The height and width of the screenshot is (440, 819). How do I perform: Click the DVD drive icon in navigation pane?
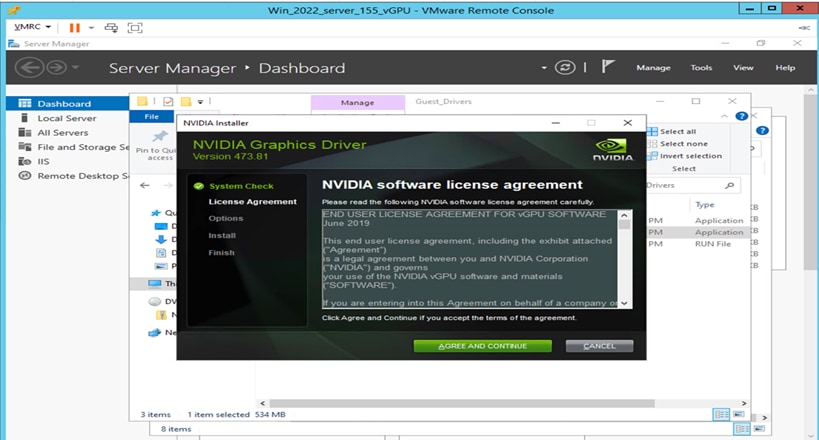155,302
